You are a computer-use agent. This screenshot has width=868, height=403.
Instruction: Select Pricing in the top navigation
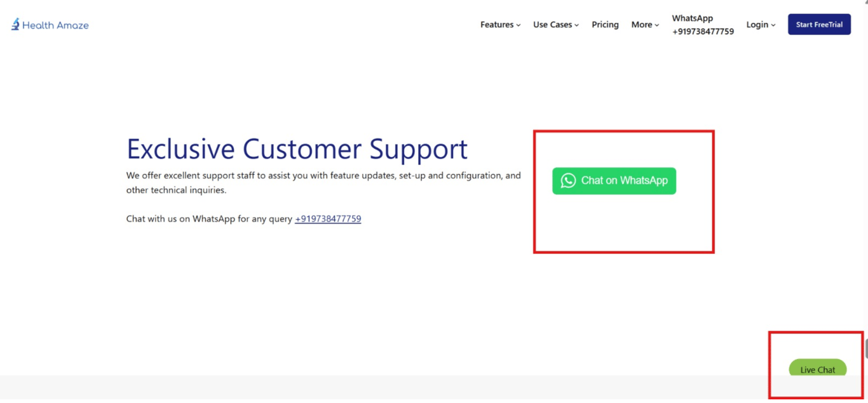click(x=604, y=24)
